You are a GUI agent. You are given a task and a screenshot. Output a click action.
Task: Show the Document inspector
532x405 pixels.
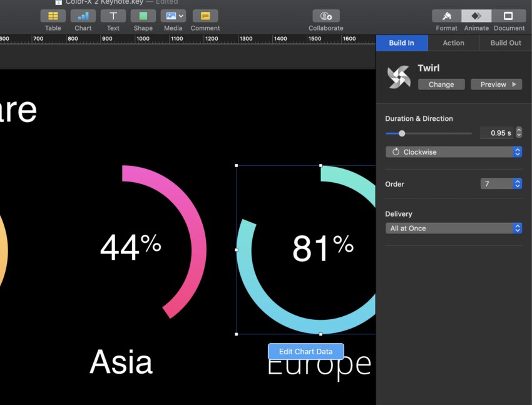pyautogui.click(x=508, y=16)
